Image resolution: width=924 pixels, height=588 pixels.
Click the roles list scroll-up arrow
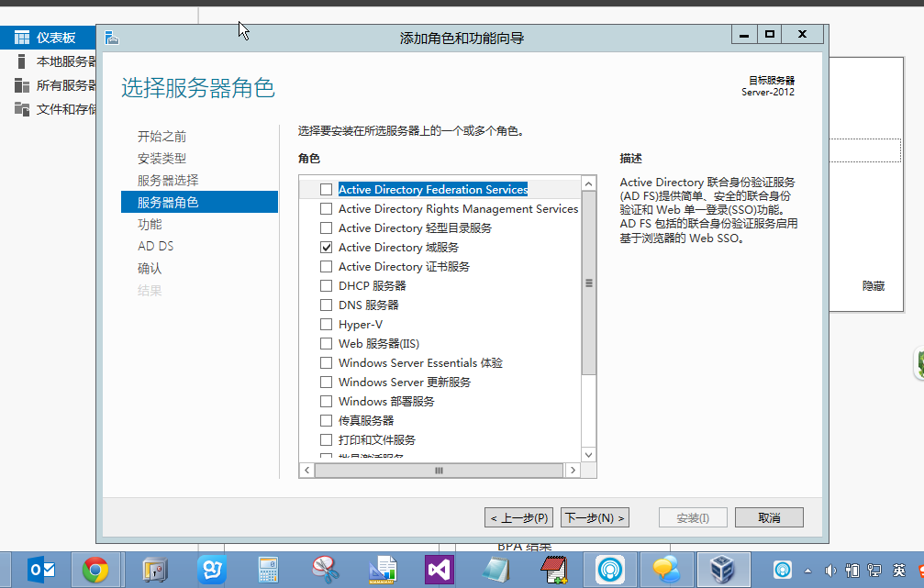(x=589, y=183)
